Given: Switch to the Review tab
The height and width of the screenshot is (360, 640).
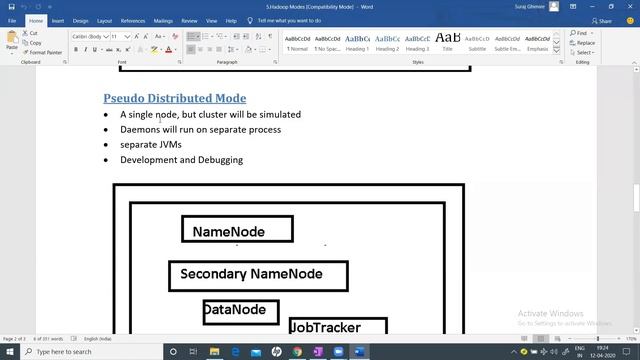Looking at the screenshot, I should (x=189, y=21).
